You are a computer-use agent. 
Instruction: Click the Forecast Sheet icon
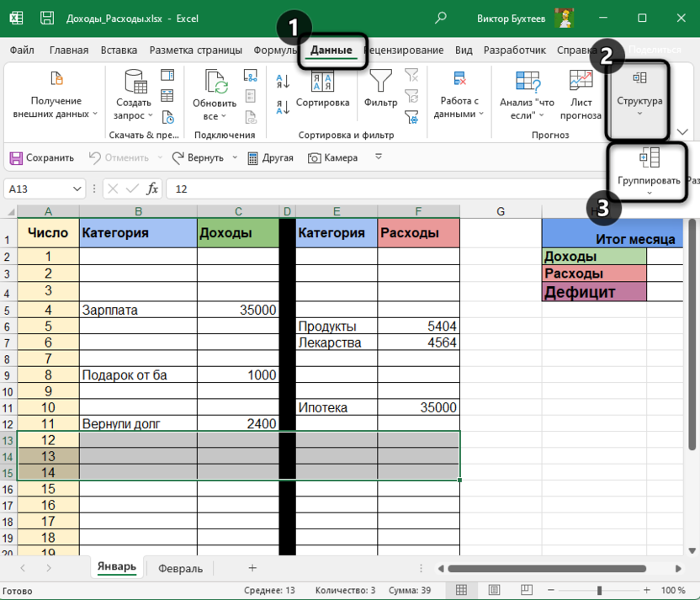pyautogui.click(x=581, y=94)
